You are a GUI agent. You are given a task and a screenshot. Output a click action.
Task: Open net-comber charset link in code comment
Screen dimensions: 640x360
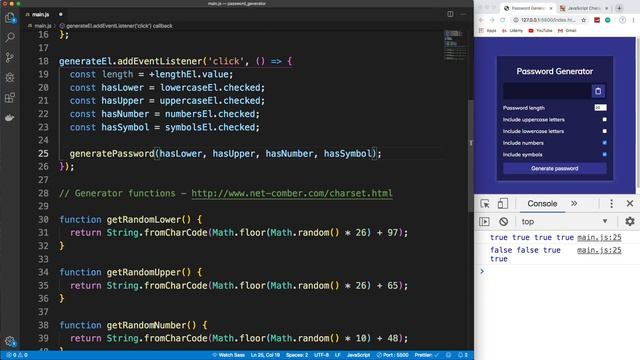click(292, 193)
